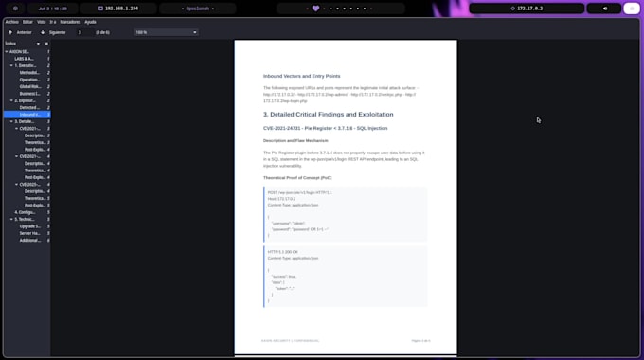644x360 pixels.
Task: Click the white power button in top bar
Action: pyautogui.click(x=632, y=9)
